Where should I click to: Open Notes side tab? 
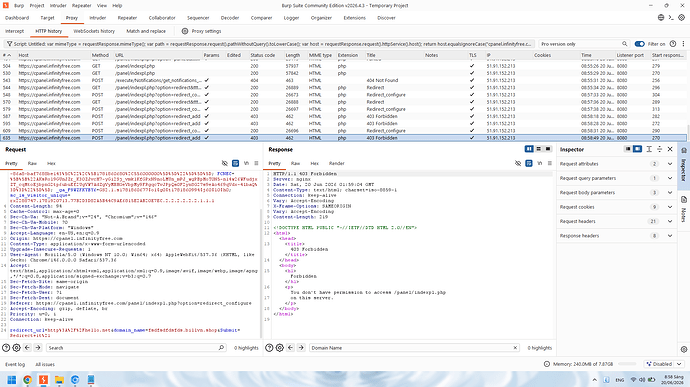coord(683,210)
